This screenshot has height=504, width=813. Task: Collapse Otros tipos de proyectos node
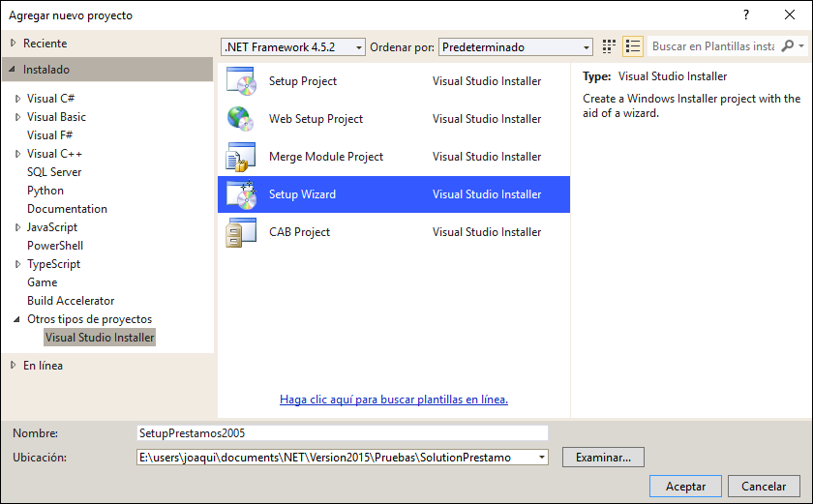[x=16, y=319]
